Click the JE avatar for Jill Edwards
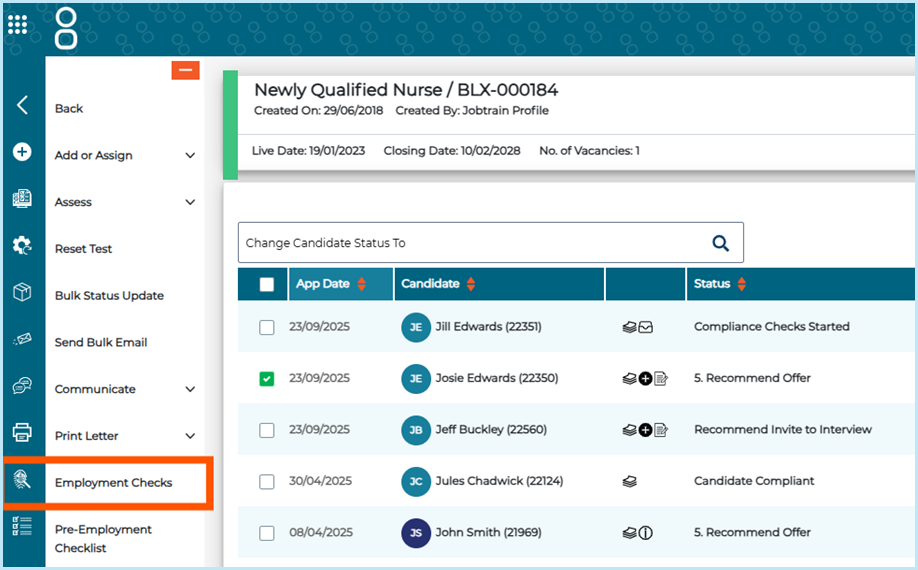Screen dimensions: 918x570 pyautogui.click(x=416, y=327)
